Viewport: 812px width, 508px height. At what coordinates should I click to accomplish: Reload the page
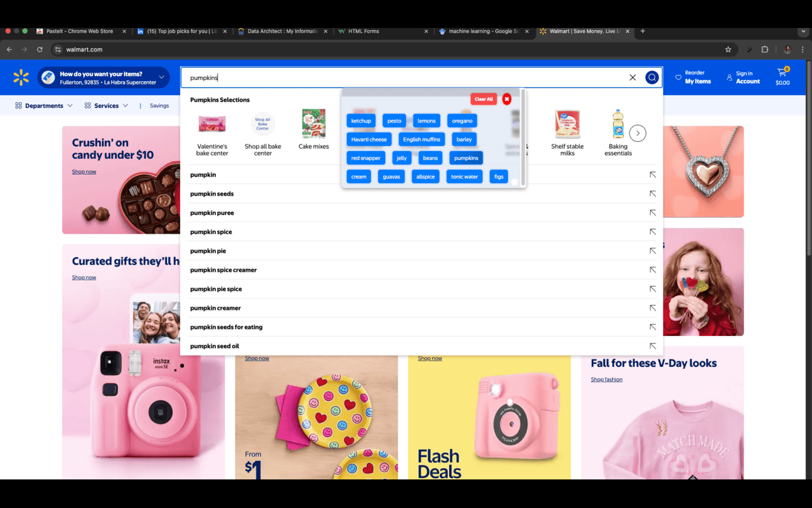(40, 50)
